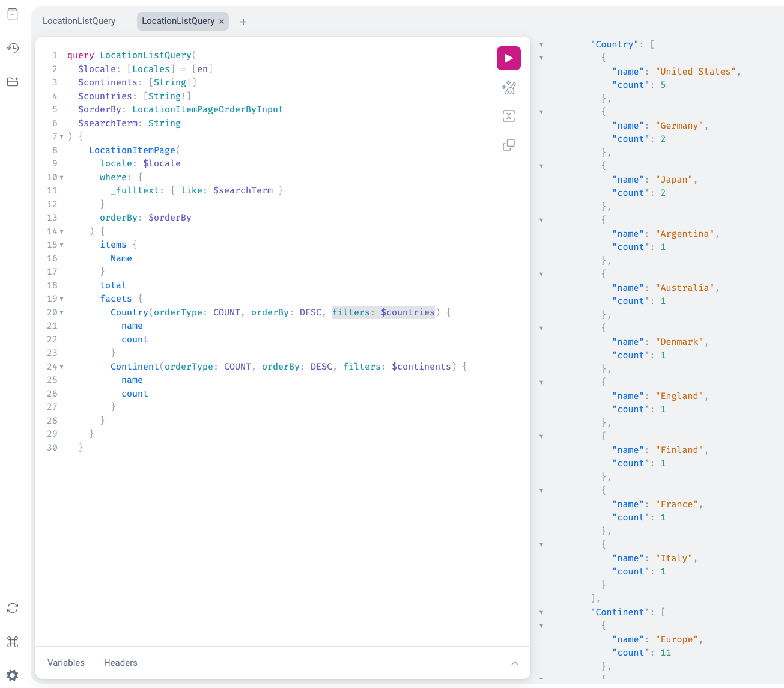Add a new query tab

(243, 22)
